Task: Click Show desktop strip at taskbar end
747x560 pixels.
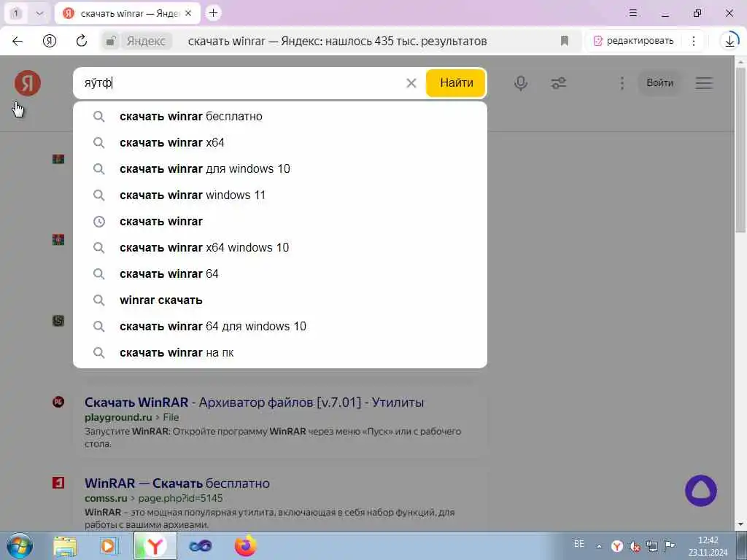Action: tap(741, 545)
